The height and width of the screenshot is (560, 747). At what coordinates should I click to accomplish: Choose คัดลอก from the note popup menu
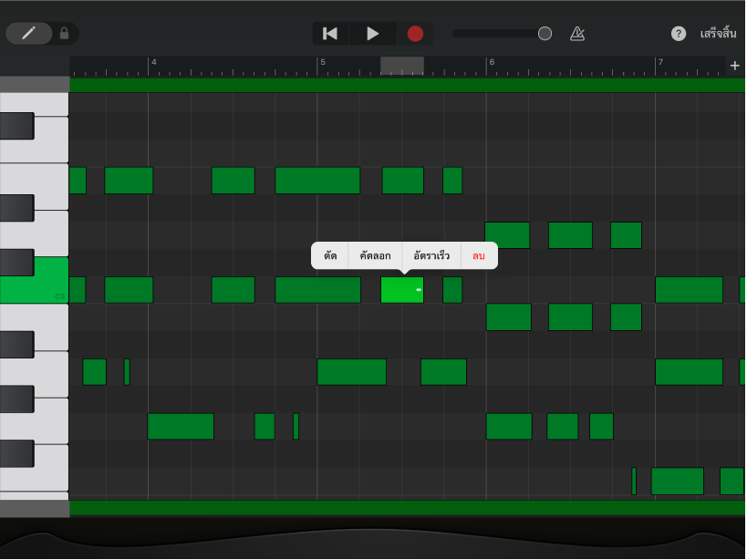(376, 255)
